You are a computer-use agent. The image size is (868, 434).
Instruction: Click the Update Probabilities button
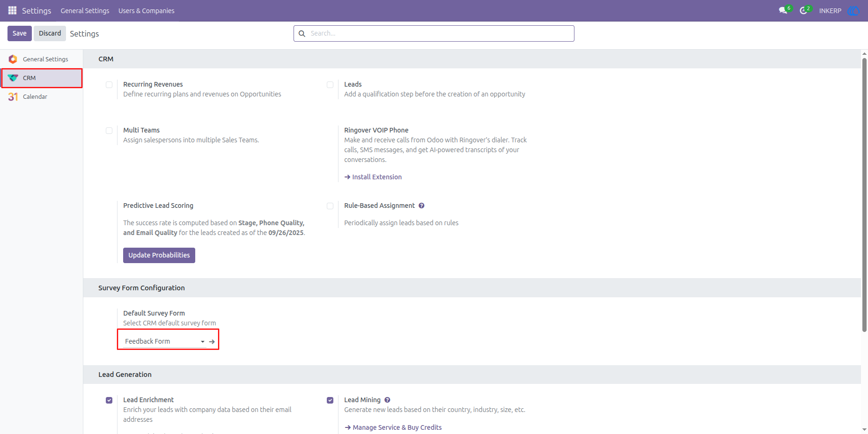click(x=159, y=255)
